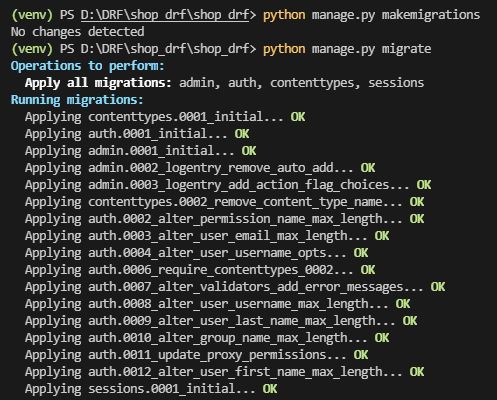Click the 'auth.0008_alter_user_username_max_length' line
Viewport: 497px width, 400px height.
point(217,304)
